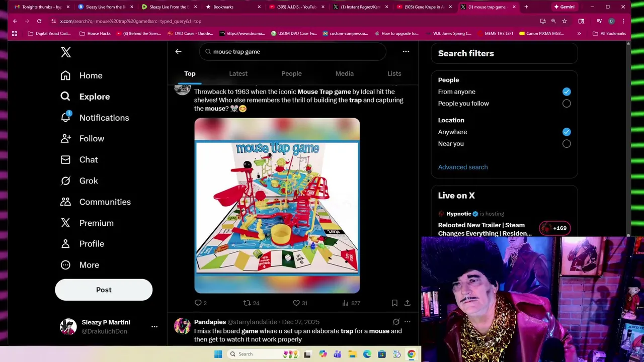Open the More menu in sidebar
644x362 pixels.
79,265
